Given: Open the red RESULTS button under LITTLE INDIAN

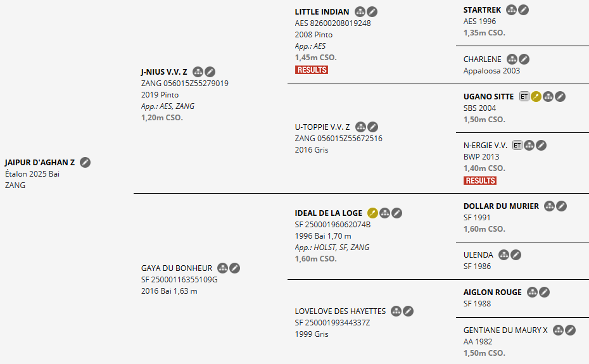Looking at the screenshot, I should coord(312,70).
